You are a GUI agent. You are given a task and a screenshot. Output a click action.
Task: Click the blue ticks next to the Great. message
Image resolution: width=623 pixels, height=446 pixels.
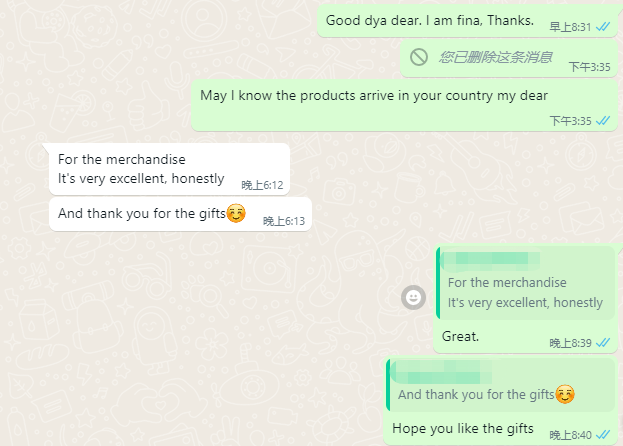pos(602,343)
